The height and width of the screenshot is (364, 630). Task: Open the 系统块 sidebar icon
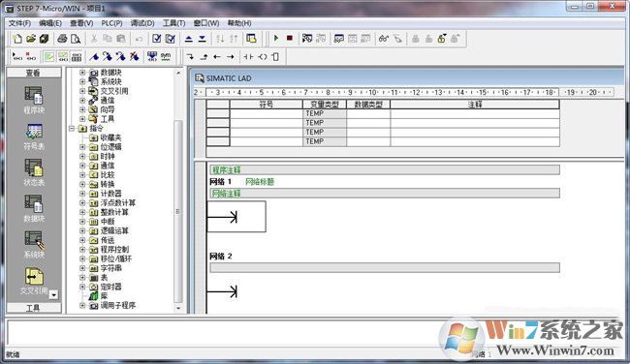[x=34, y=244]
